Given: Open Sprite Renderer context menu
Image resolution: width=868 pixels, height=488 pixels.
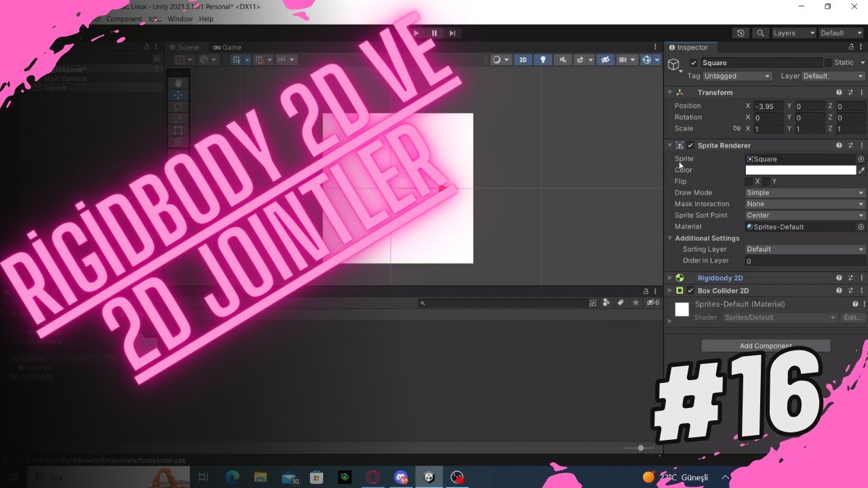Looking at the screenshot, I should tap(861, 145).
